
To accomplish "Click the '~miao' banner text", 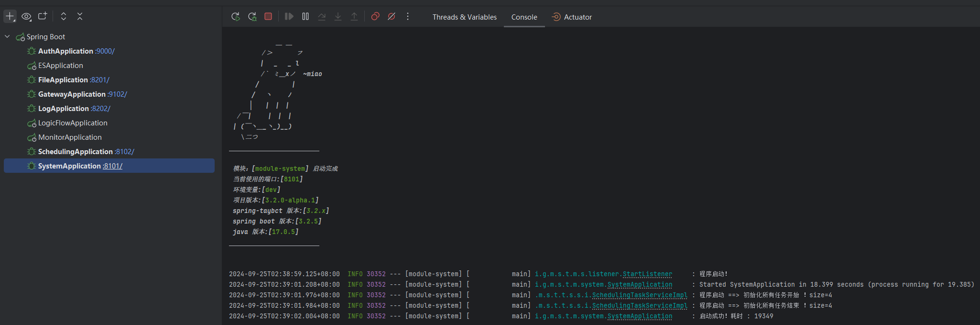I will pos(313,74).
